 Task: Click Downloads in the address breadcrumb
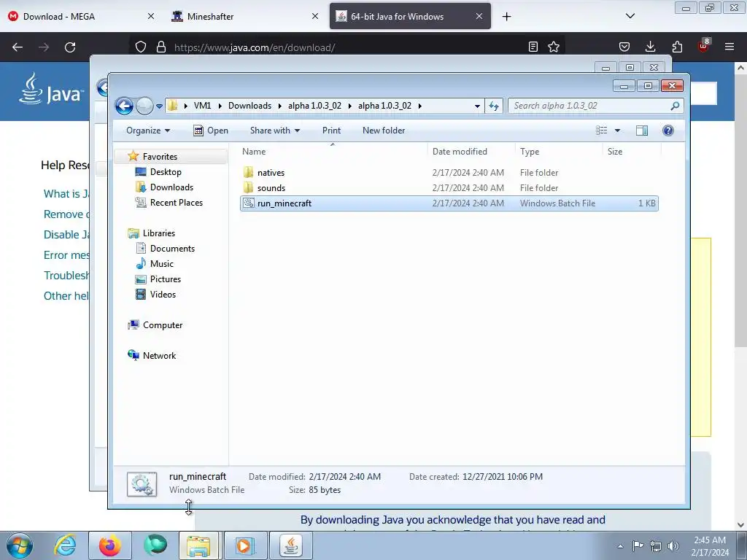(x=249, y=106)
